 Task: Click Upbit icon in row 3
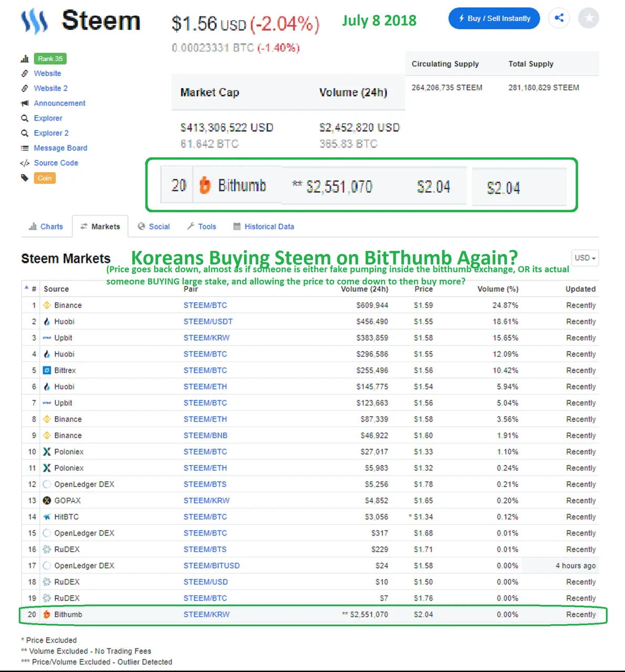point(47,338)
